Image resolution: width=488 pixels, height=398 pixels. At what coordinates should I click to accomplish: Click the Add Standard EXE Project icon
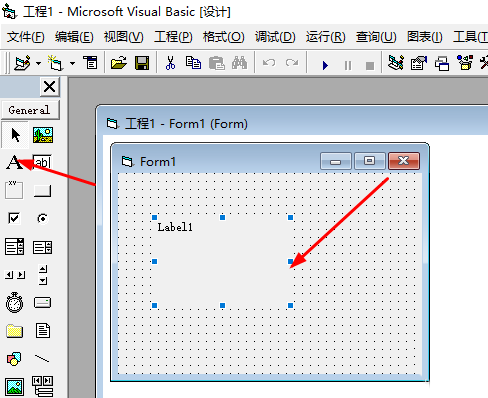[23, 63]
